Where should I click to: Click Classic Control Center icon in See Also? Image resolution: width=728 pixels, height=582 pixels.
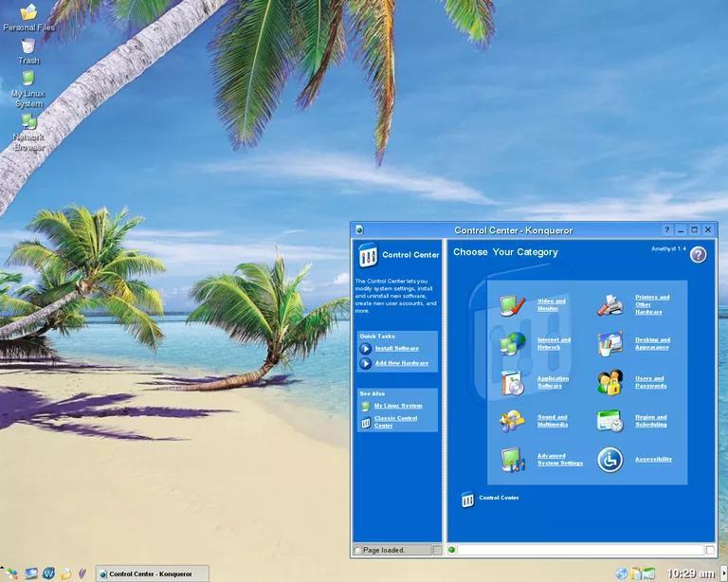[365, 422]
